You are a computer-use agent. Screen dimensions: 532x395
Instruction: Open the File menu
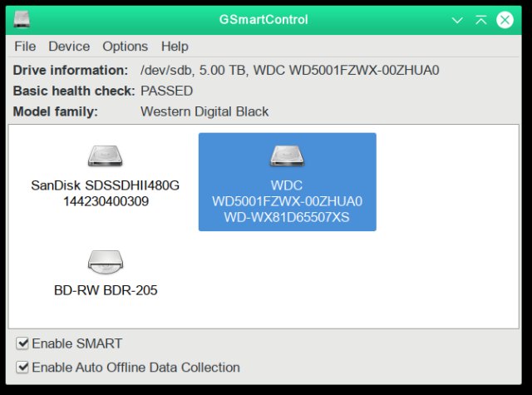pyautogui.click(x=25, y=46)
